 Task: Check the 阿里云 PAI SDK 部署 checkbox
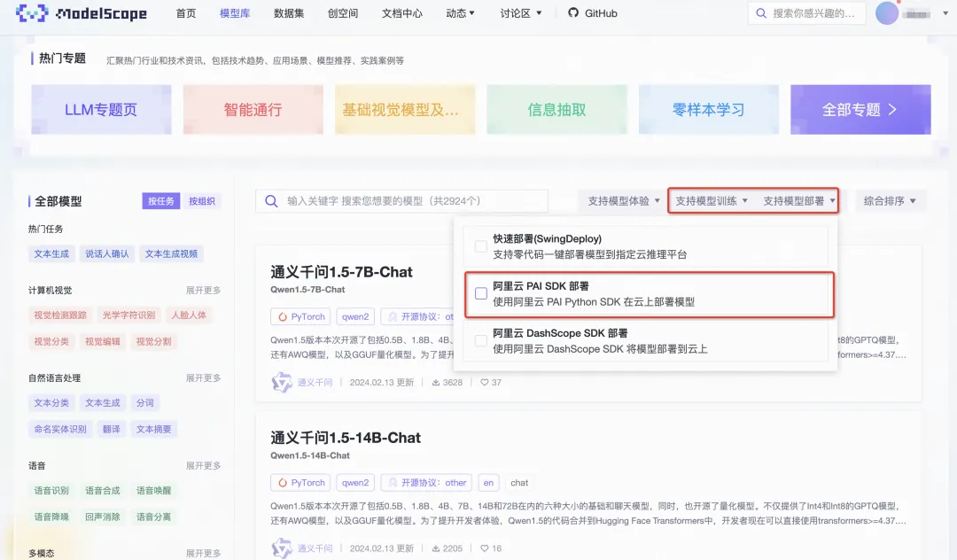pyautogui.click(x=481, y=293)
